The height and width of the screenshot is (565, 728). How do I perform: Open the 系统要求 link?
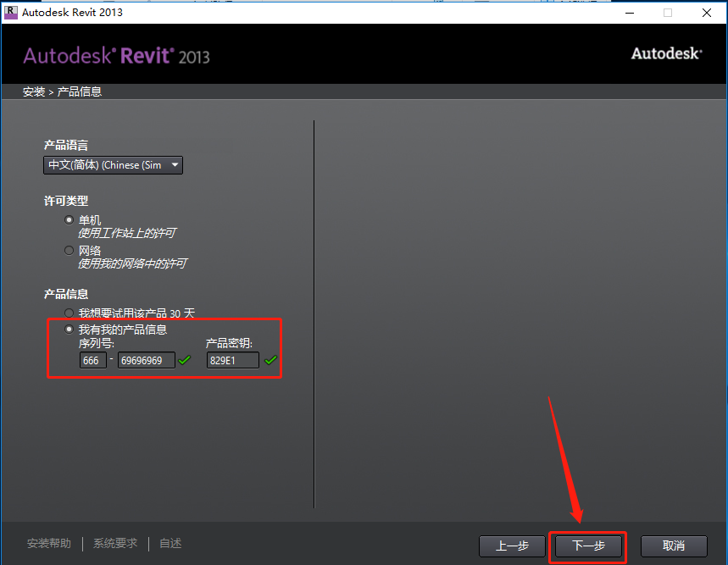point(115,543)
